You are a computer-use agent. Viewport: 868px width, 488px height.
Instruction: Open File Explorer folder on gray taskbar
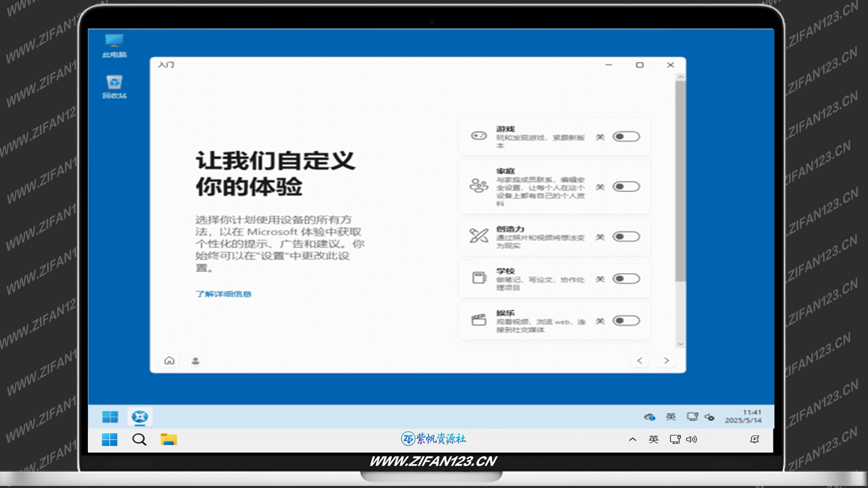coord(168,439)
